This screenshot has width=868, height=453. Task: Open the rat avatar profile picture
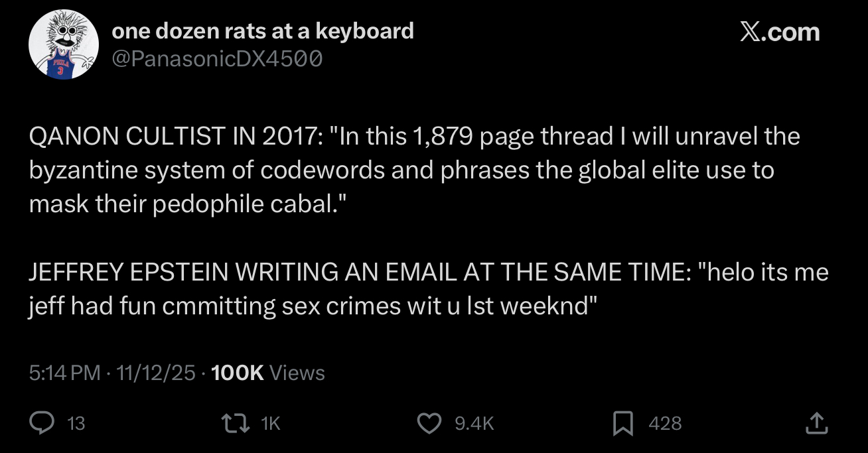pyautogui.click(x=64, y=44)
